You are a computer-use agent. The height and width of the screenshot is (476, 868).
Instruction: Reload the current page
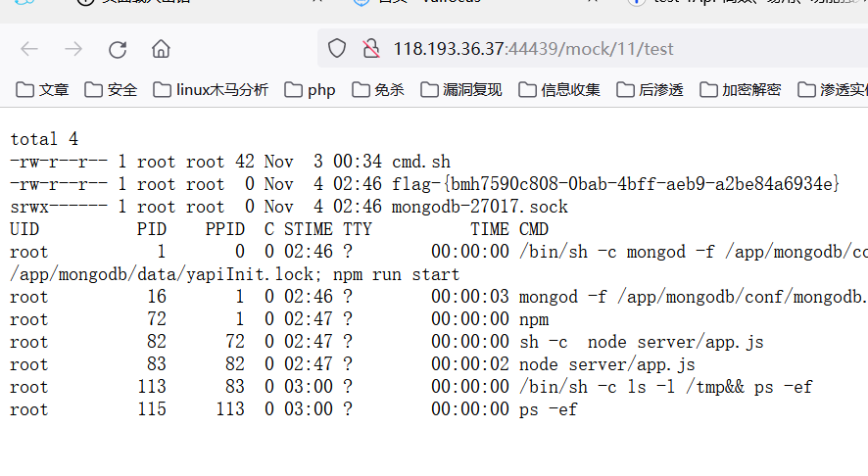coord(118,49)
